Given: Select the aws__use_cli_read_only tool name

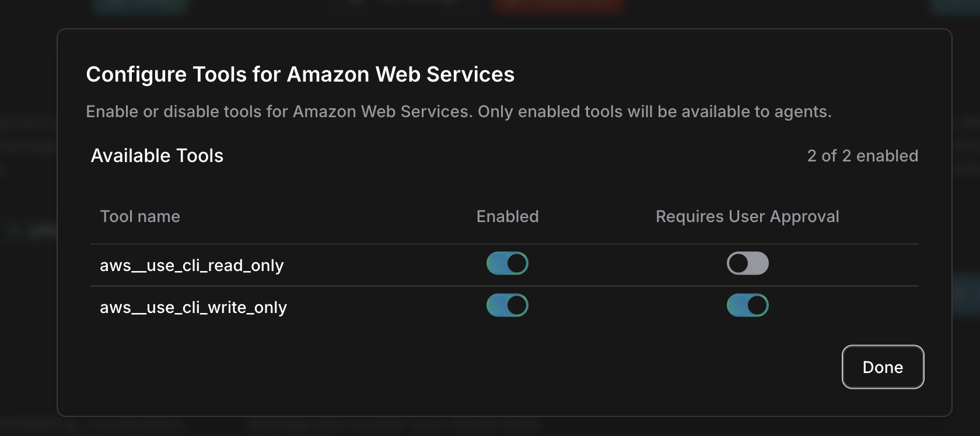Looking at the screenshot, I should [191, 265].
